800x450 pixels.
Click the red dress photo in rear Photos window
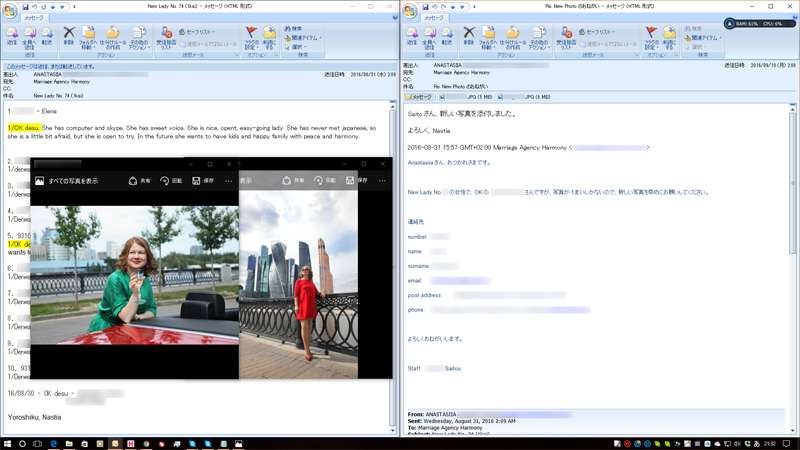[x=298, y=285]
